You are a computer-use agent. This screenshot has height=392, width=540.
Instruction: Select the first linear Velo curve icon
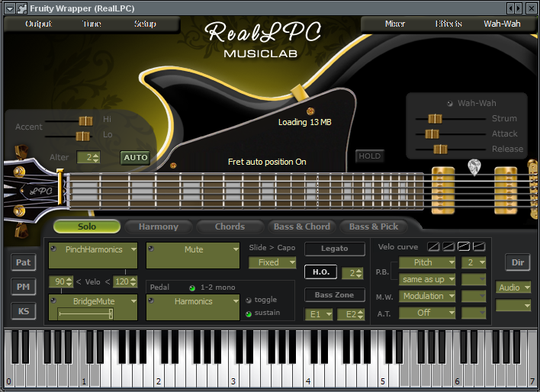point(433,246)
